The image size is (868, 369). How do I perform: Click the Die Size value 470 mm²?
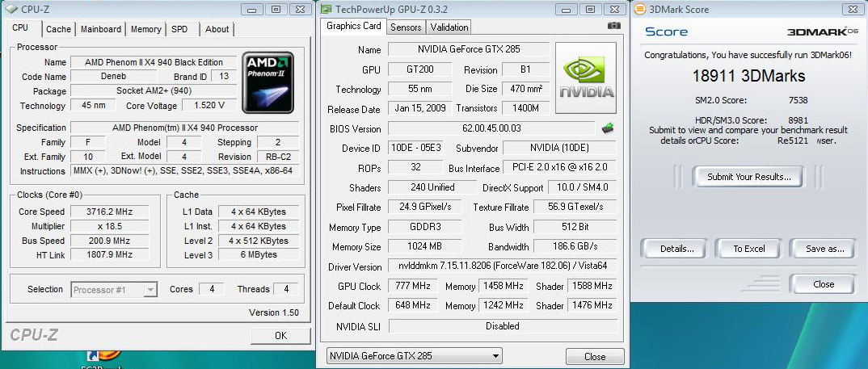click(x=526, y=89)
